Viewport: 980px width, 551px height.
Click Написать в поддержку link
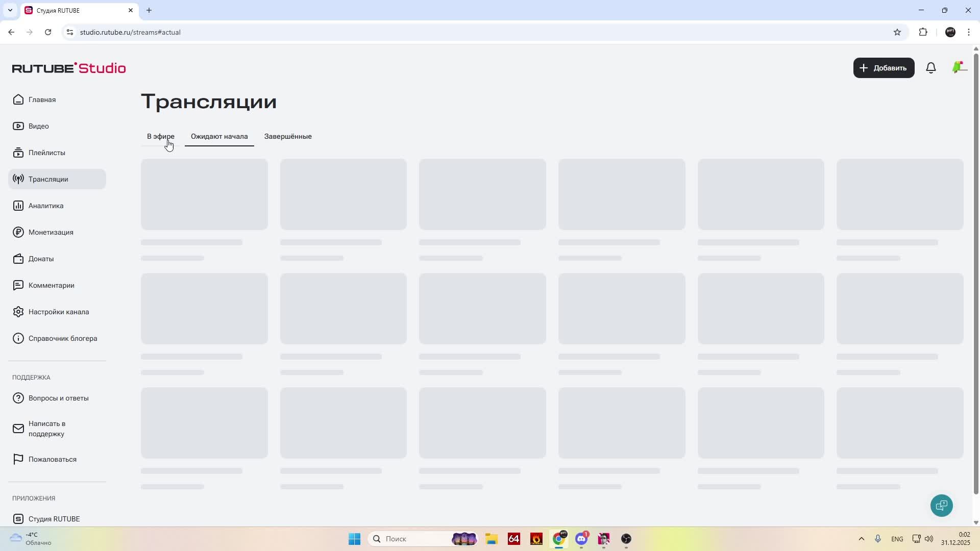click(46, 429)
